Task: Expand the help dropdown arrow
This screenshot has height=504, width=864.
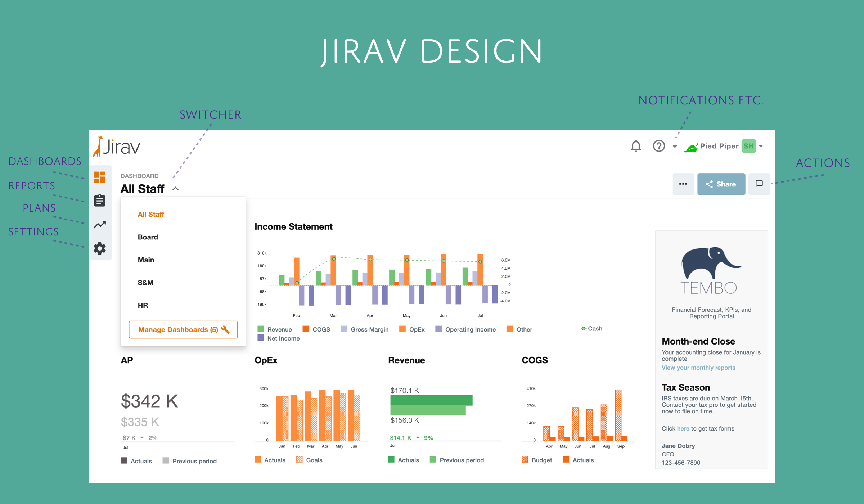Action: tap(675, 147)
